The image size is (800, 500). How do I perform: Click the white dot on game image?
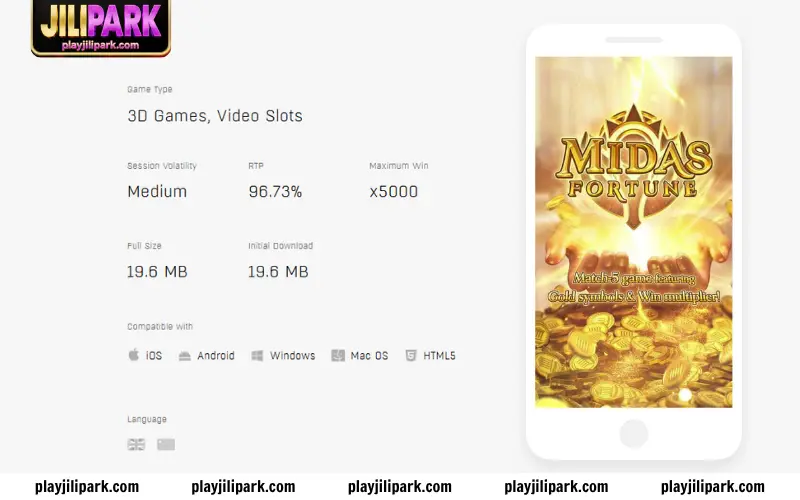[685, 394]
